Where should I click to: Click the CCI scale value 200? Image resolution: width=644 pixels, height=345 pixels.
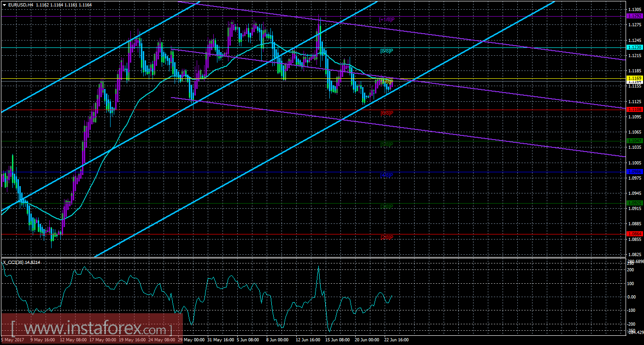click(632, 270)
